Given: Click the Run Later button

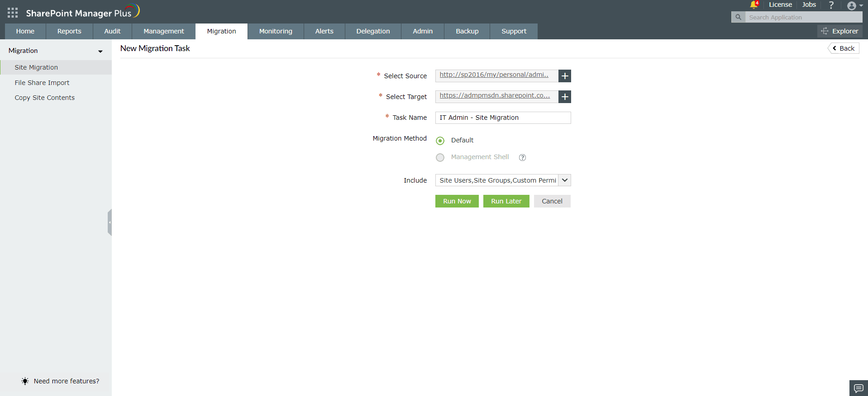Looking at the screenshot, I should [506, 201].
